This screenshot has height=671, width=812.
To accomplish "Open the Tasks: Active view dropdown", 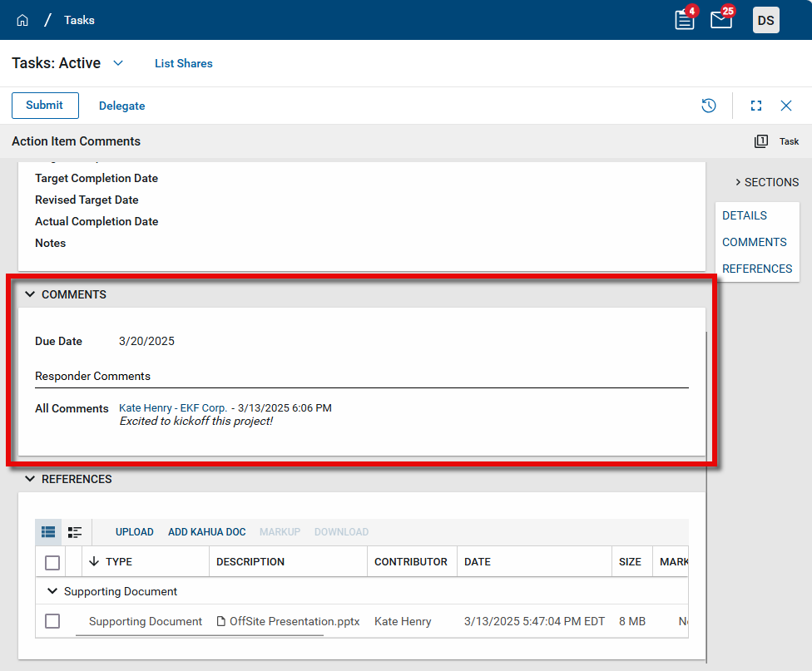I will click(118, 63).
